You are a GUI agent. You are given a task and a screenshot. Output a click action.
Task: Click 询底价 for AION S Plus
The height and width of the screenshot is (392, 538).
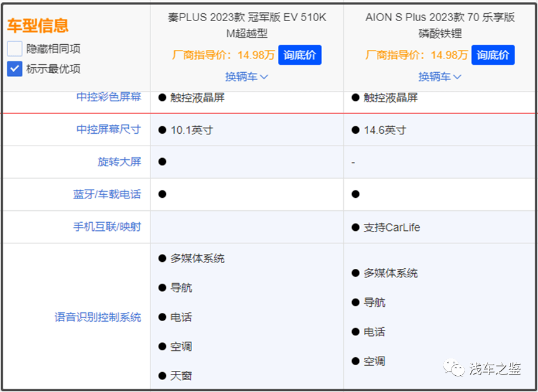tap(493, 55)
